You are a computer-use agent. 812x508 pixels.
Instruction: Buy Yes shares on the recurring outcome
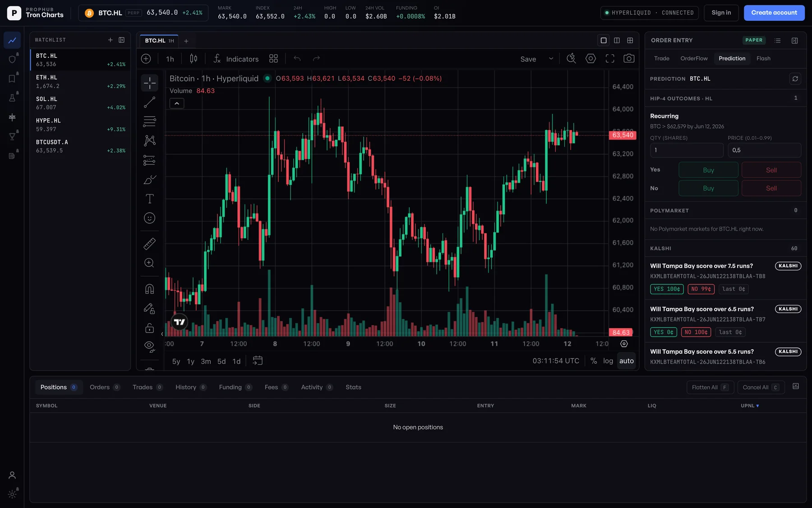coord(708,170)
